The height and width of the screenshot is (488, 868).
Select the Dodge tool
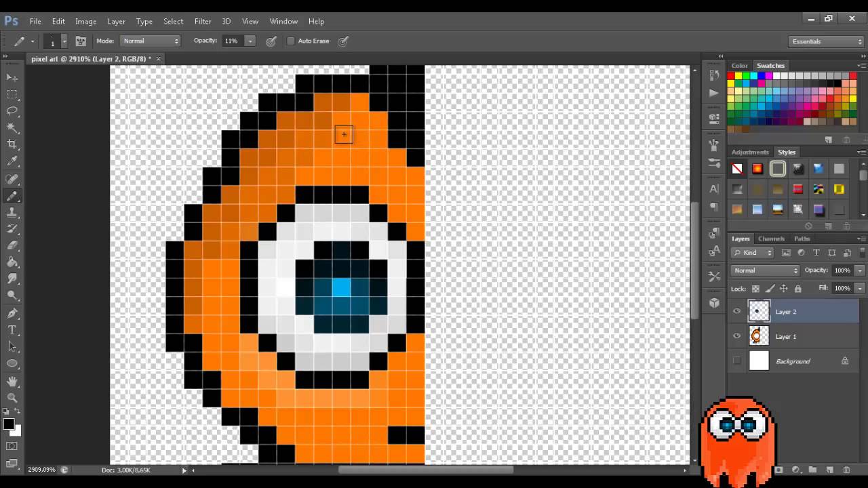(12, 296)
